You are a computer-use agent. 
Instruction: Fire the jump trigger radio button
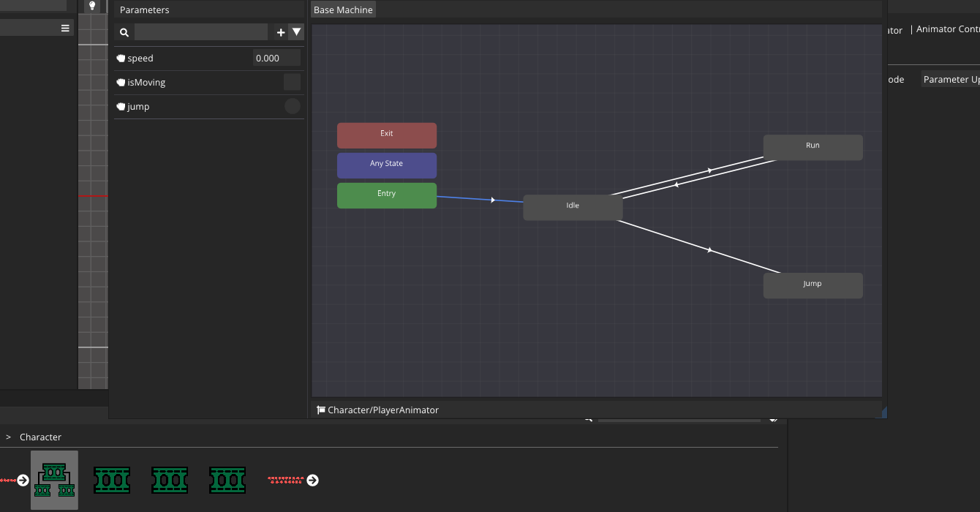click(x=292, y=106)
